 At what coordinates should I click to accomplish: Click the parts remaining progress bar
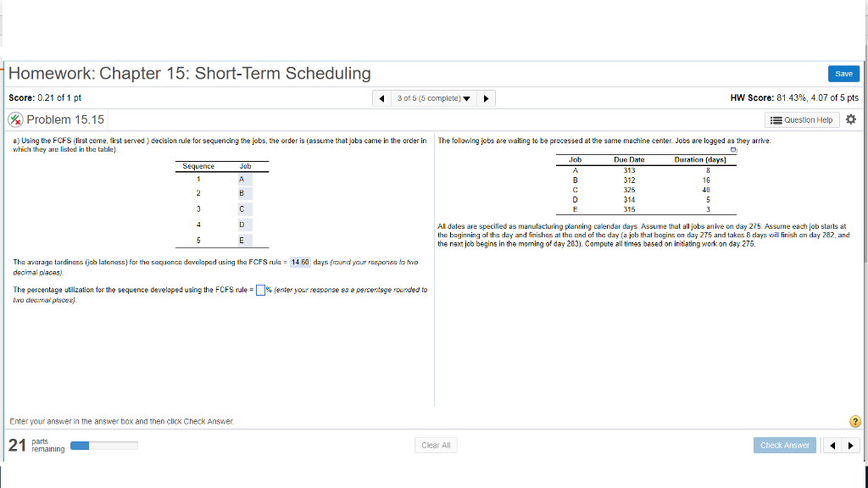pyautogui.click(x=104, y=444)
